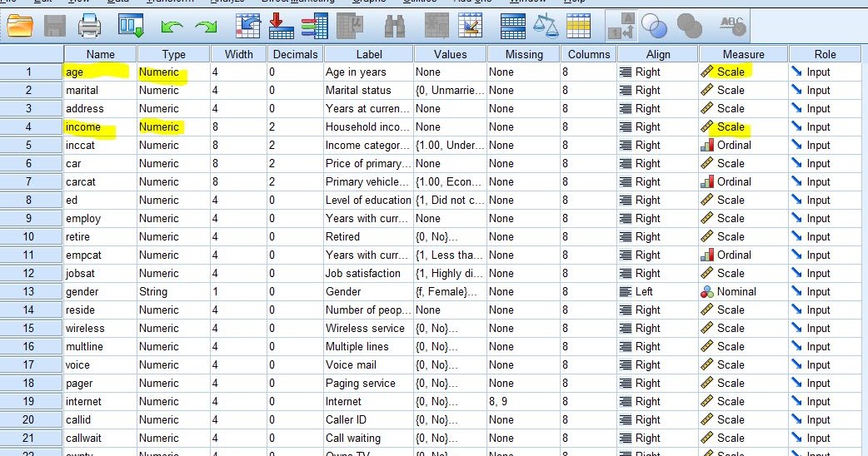Undo the last action with green left arrow

click(172, 26)
